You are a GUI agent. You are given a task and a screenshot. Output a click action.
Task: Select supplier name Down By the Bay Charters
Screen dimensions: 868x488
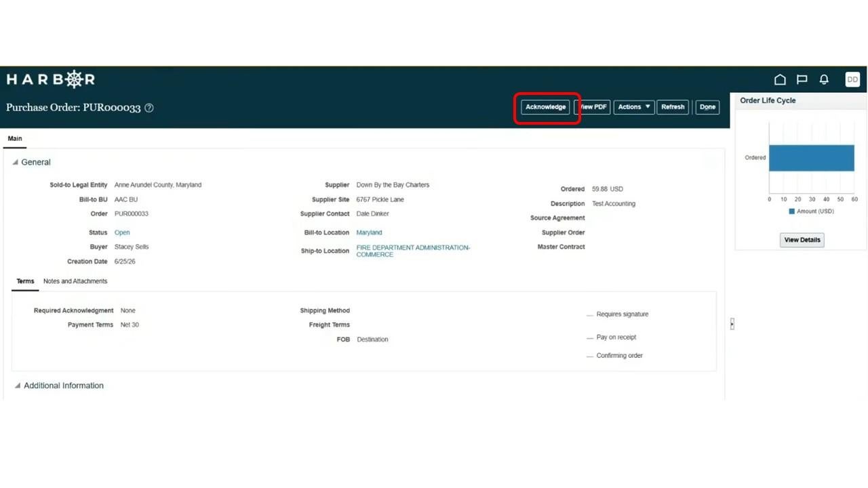tap(393, 184)
